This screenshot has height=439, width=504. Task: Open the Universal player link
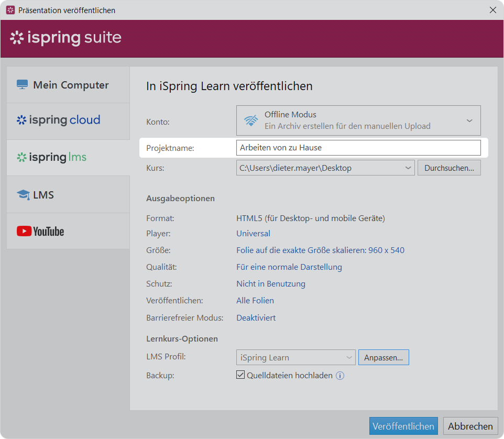pos(253,234)
